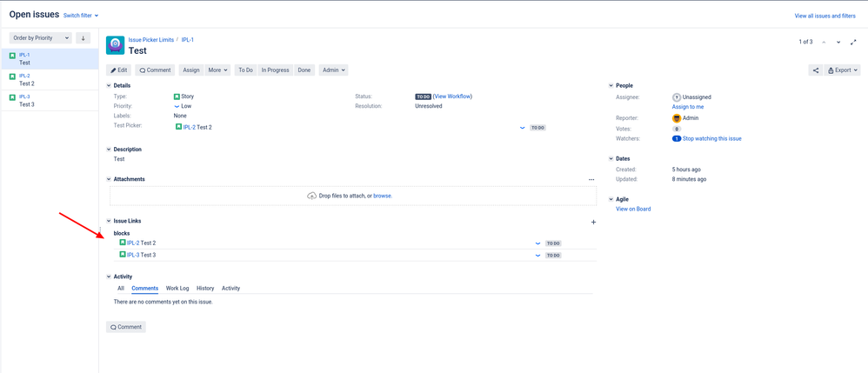Collapse the Description section
Image resolution: width=868 pixels, height=373 pixels.
[x=109, y=150]
